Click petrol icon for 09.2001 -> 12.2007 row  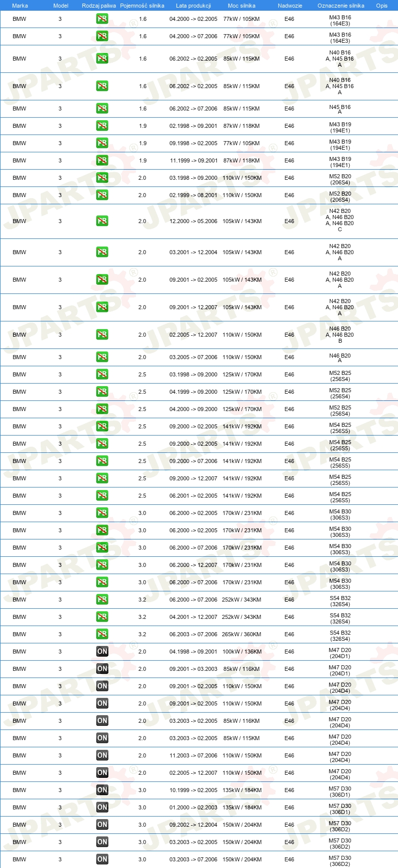102,307
